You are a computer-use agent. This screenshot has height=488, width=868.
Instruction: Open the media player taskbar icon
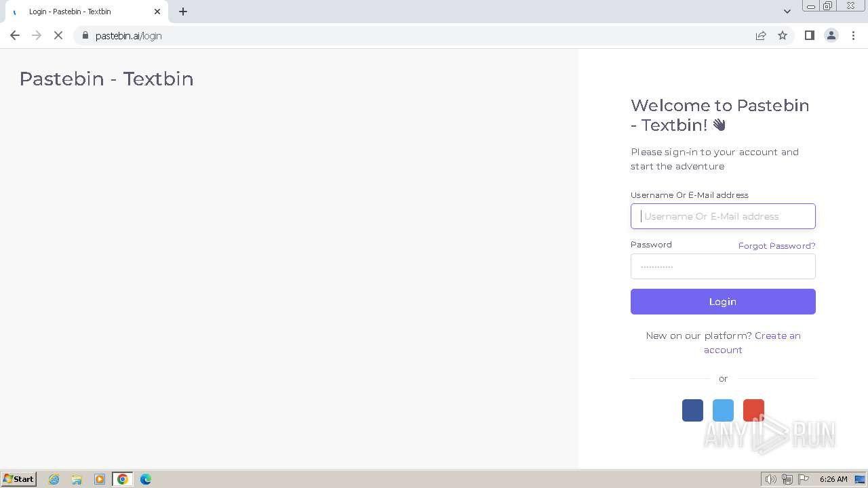pyautogui.click(x=100, y=479)
